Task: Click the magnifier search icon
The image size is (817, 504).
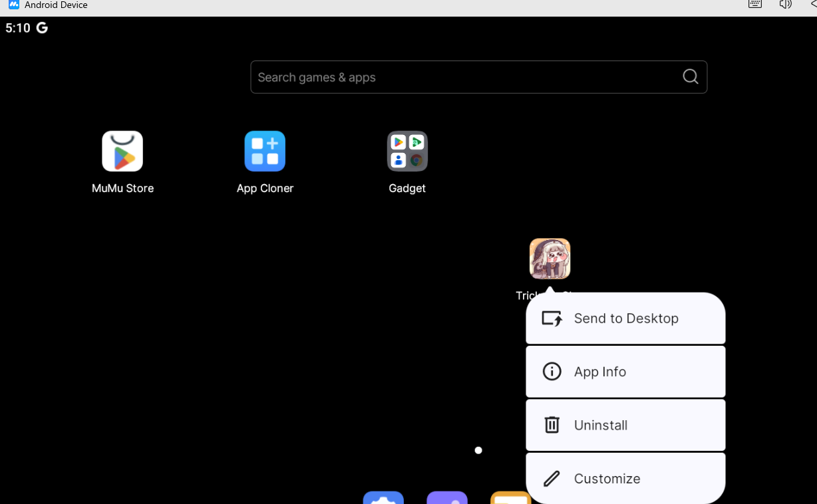Action: coord(691,77)
